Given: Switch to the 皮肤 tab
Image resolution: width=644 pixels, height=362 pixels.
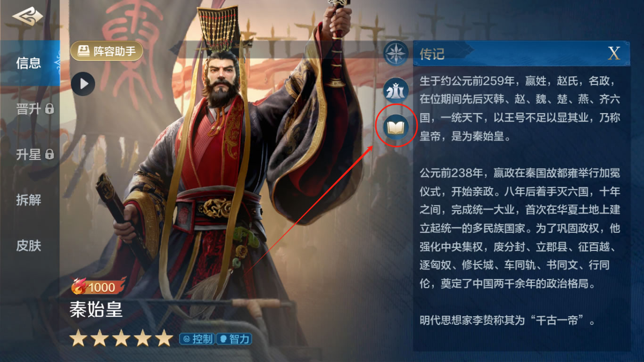Looking at the screenshot, I should click(30, 246).
